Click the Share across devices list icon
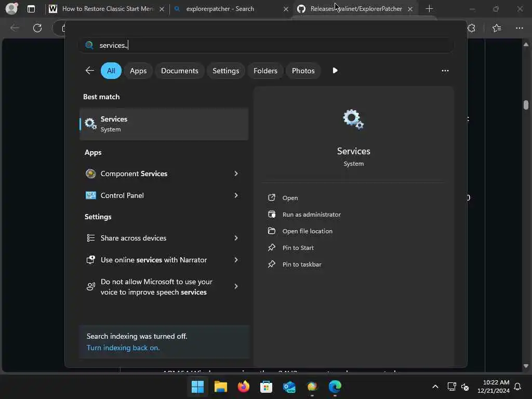The height and width of the screenshot is (399, 532). point(90,238)
